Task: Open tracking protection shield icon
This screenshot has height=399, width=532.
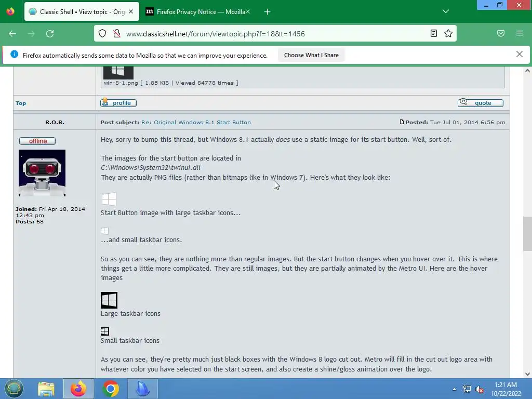Action: 102,33
